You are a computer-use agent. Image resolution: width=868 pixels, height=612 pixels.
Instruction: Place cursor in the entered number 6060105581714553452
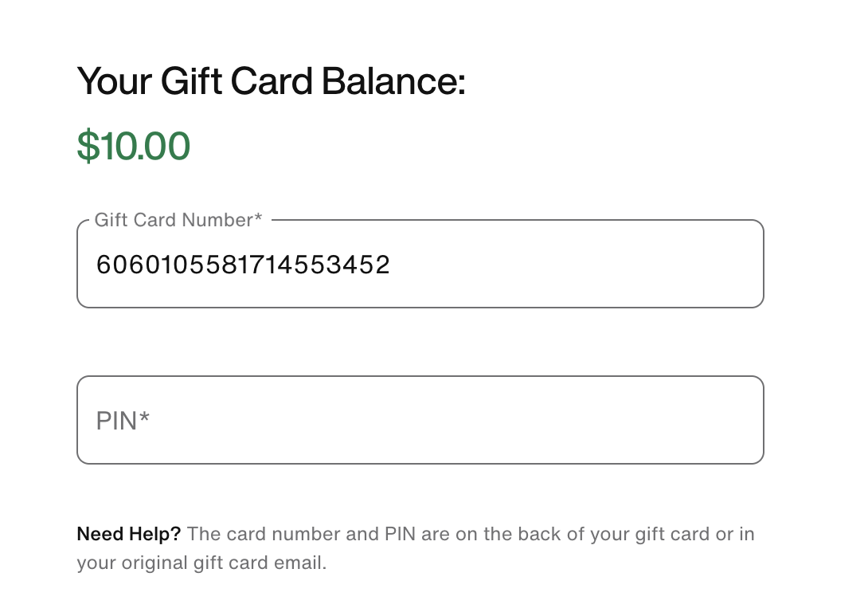tap(243, 265)
